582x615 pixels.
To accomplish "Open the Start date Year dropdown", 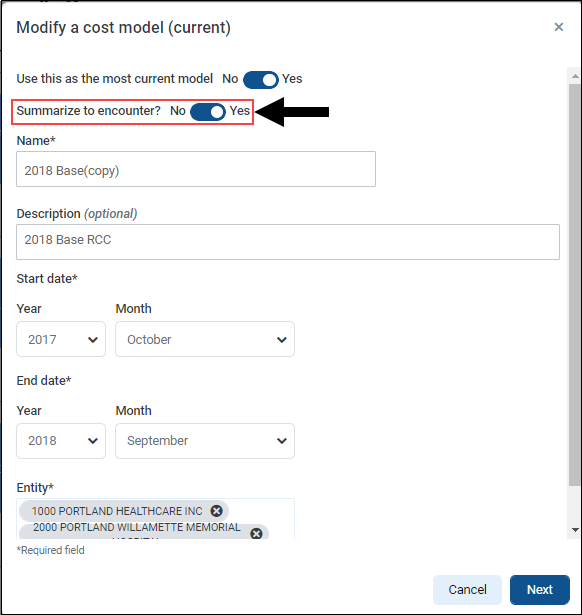I will point(61,339).
